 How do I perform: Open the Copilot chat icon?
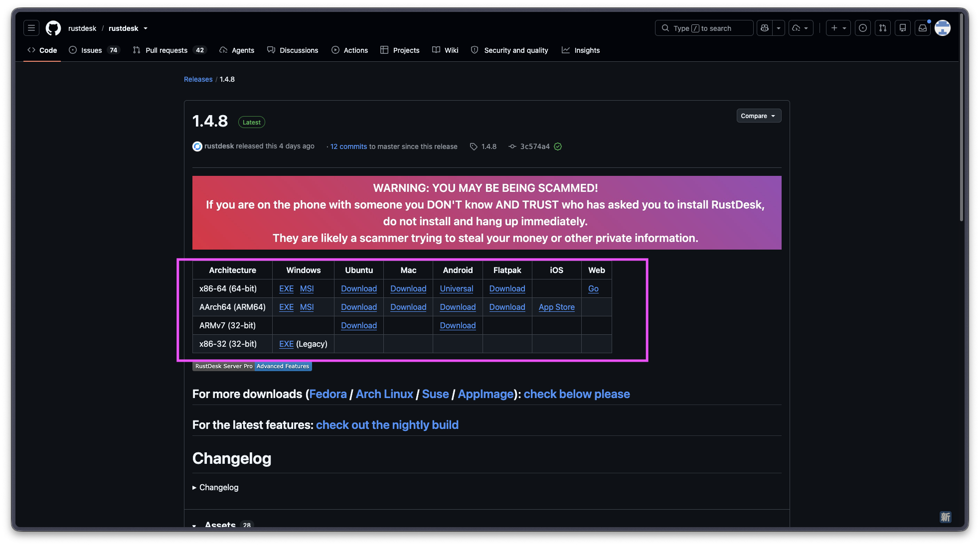[x=764, y=28]
